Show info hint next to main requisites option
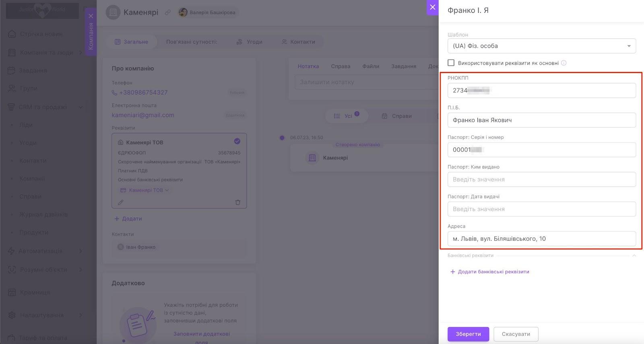Viewport: 644px width, 344px height. tap(564, 63)
